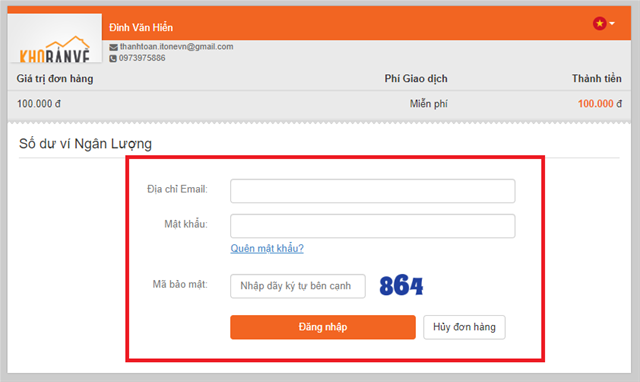Click the phone number icon

pos(113,58)
